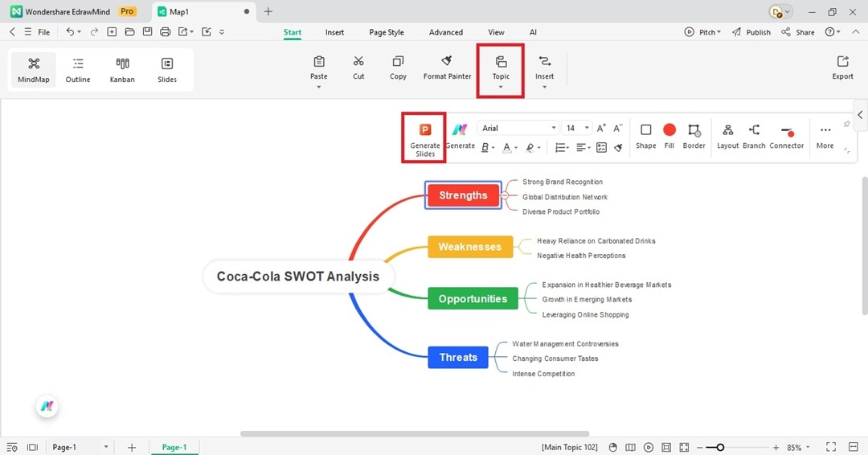Click Generate Slides PowerPoint icon
This screenshot has width=868, height=455.
click(425, 129)
